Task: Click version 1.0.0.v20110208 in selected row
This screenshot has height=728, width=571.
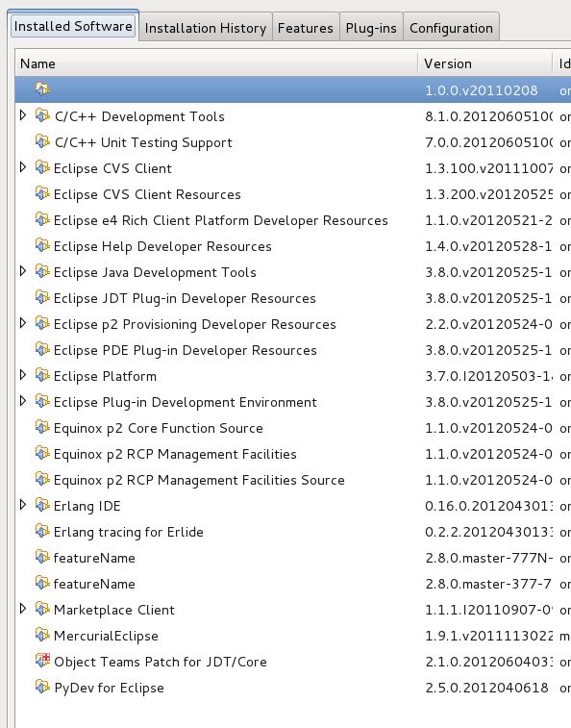Action: [482, 90]
